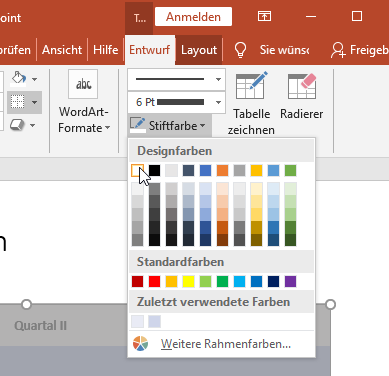Choose Weitere Rahmenfarben... option
The width and height of the screenshot is (389, 376).
click(x=221, y=344)
